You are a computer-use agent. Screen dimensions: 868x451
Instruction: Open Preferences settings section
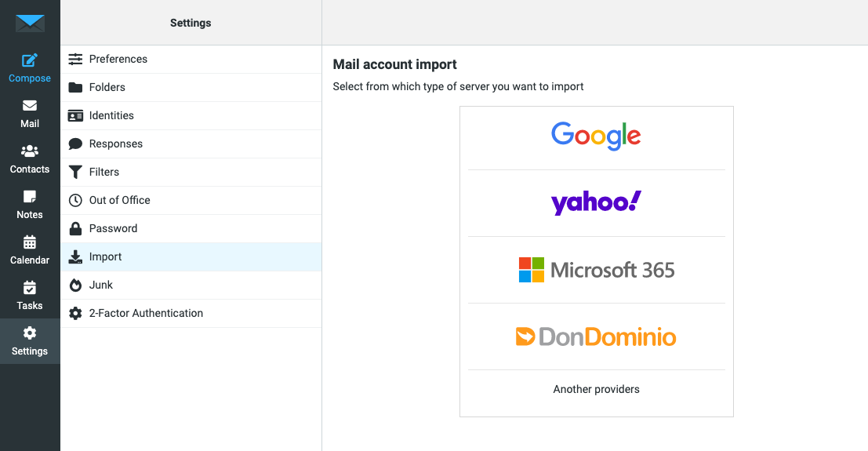click(x=191, y=60)
